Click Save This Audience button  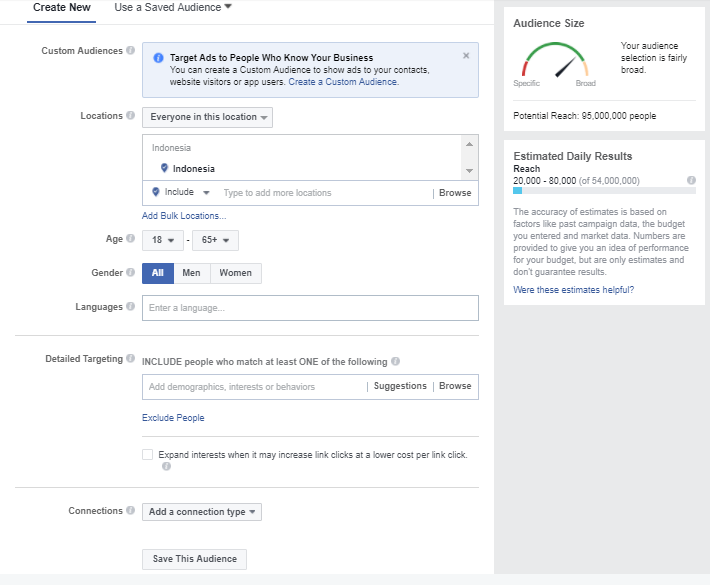click(x=194, y=559)
